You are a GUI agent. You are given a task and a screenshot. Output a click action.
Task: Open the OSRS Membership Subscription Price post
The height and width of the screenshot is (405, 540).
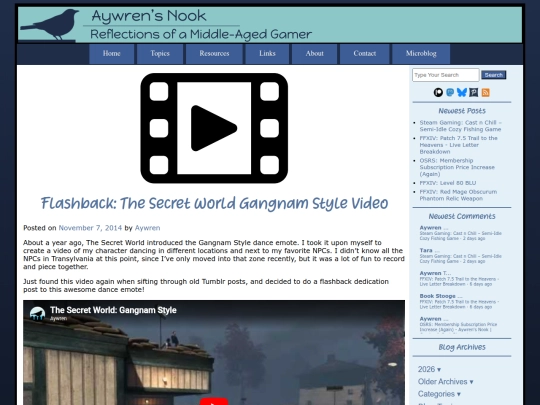[457, 167]
